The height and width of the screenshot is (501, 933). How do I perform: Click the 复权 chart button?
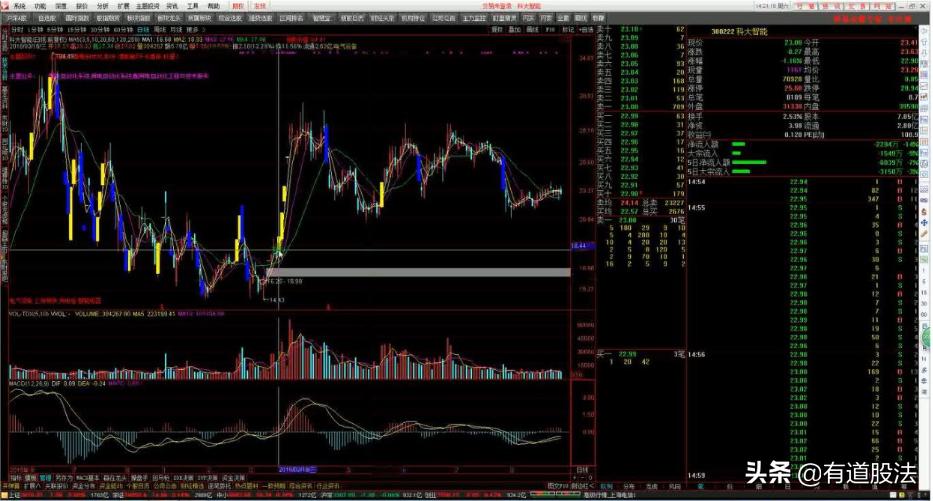point(497,29)
